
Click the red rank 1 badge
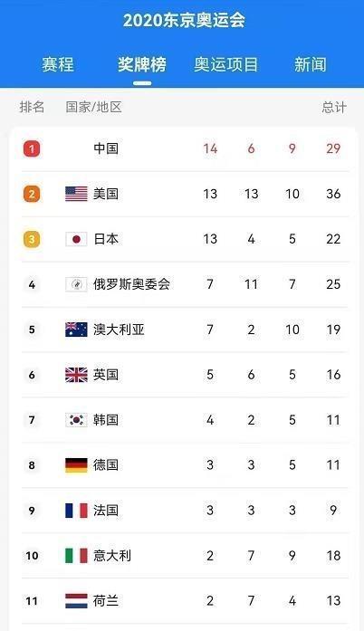click(32, 148)
